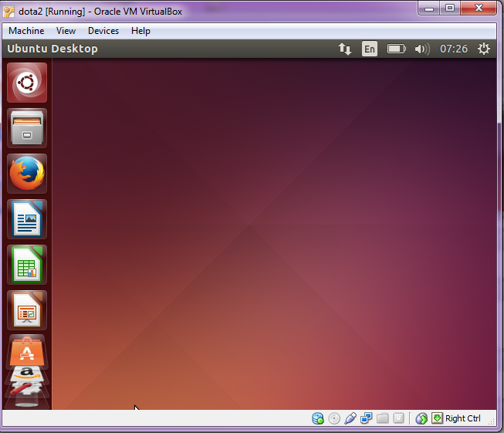
Task: Launch LibreOffice Writer
Action: (27, 219)
